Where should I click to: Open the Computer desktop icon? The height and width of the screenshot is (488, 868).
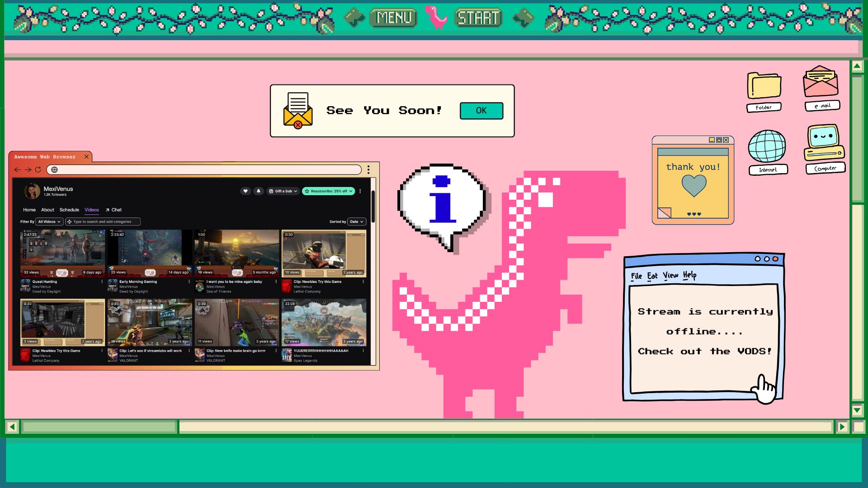point(824,149)
